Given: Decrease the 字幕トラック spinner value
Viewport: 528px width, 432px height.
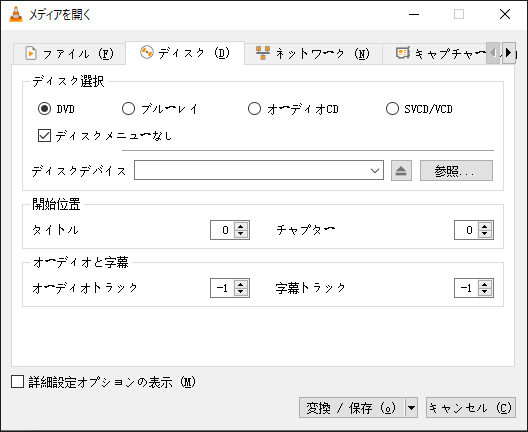Looking at the screenshot, I should click(x=485, y=291).
